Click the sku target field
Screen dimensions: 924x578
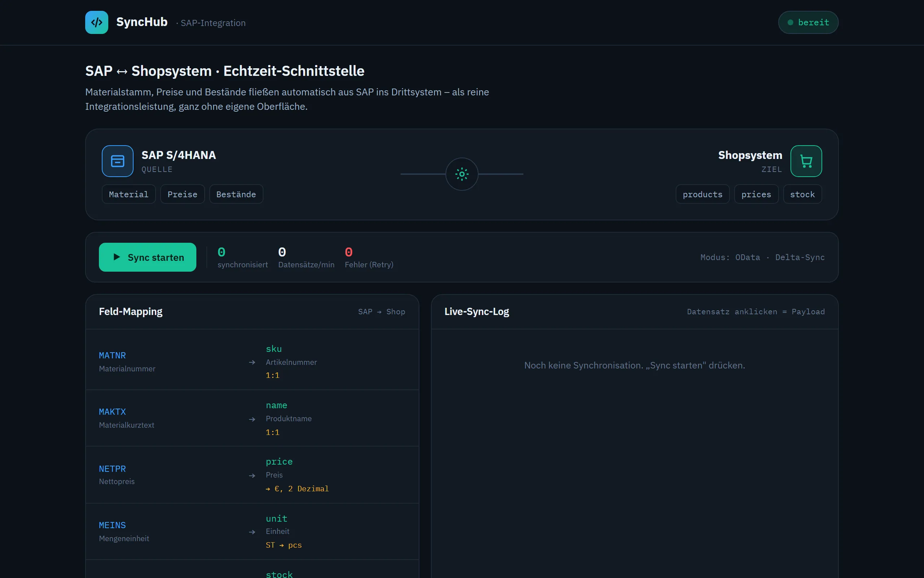coord(274,349)
